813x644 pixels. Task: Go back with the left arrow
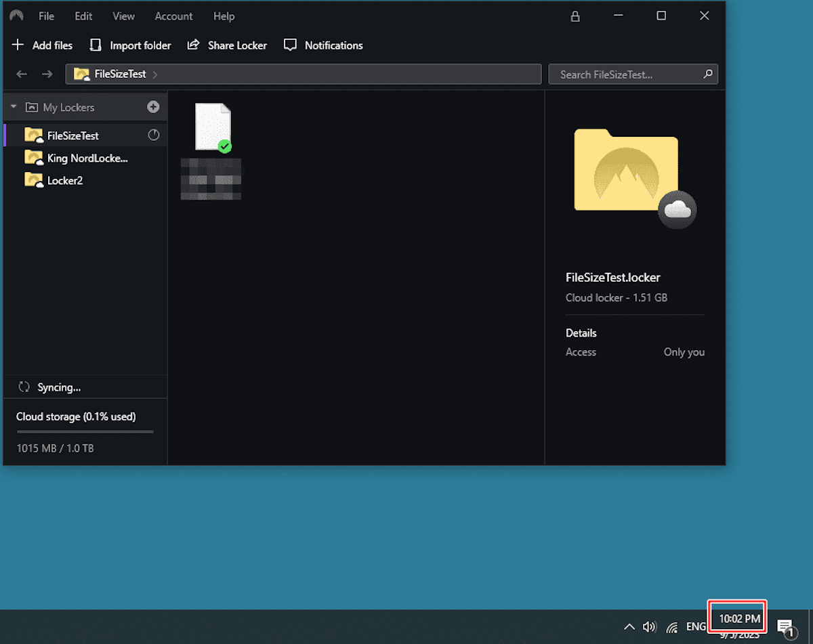(x=22, y=74)
